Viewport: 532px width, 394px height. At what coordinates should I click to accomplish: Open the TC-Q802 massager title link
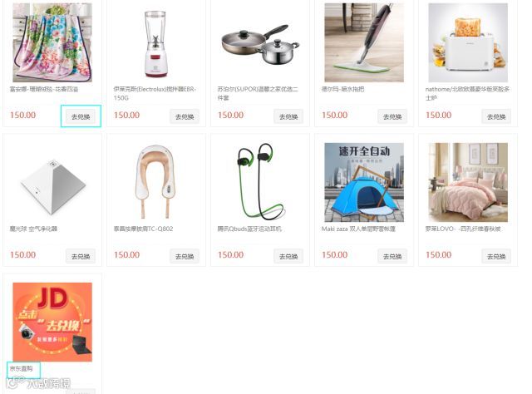coord(143,229)
